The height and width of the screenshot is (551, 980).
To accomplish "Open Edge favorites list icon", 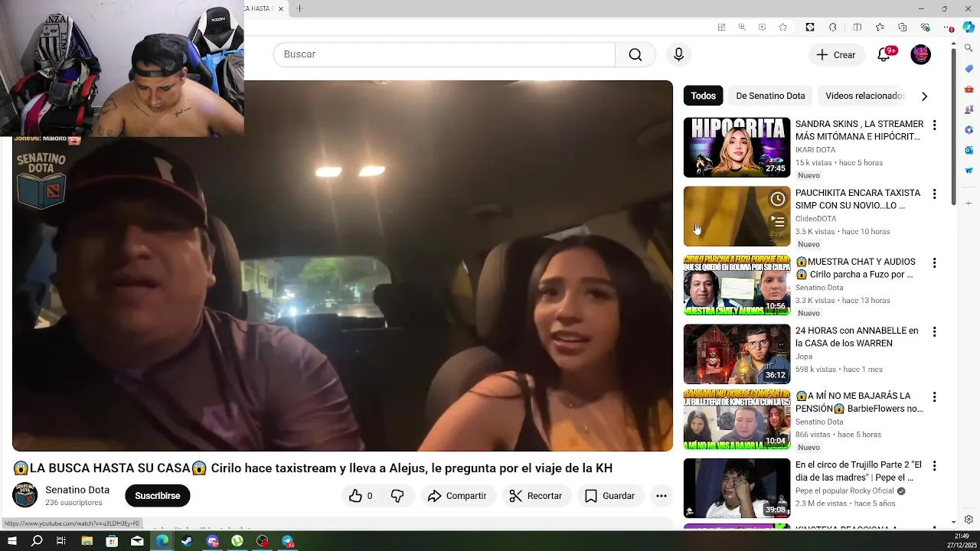I will (880, 28).
